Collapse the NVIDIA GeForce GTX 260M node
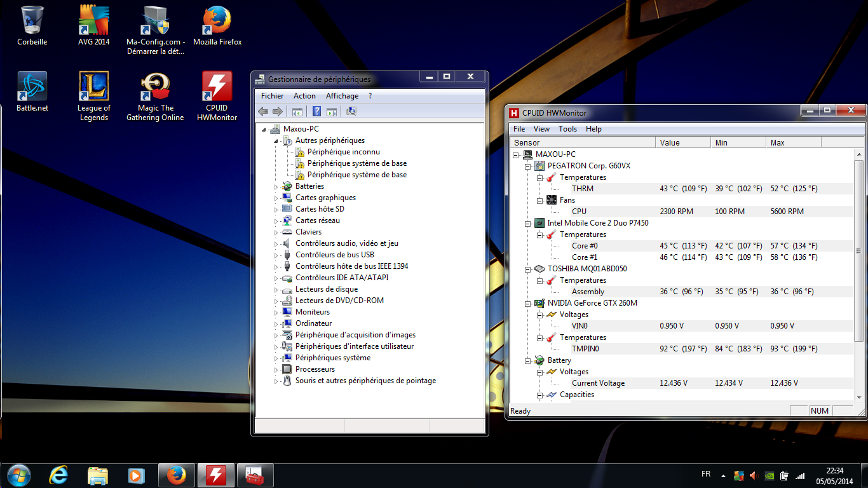 pyautogui.click(x=527, y=304)
